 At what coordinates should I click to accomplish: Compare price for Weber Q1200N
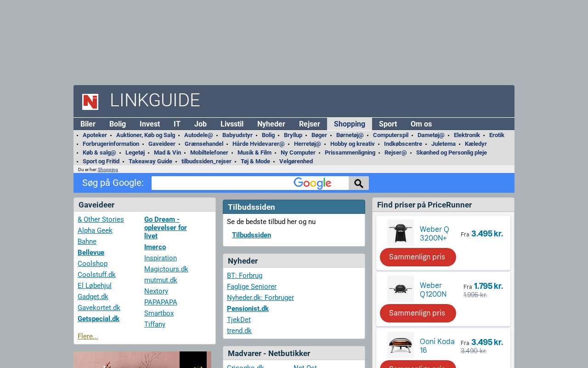coord(418,313)
